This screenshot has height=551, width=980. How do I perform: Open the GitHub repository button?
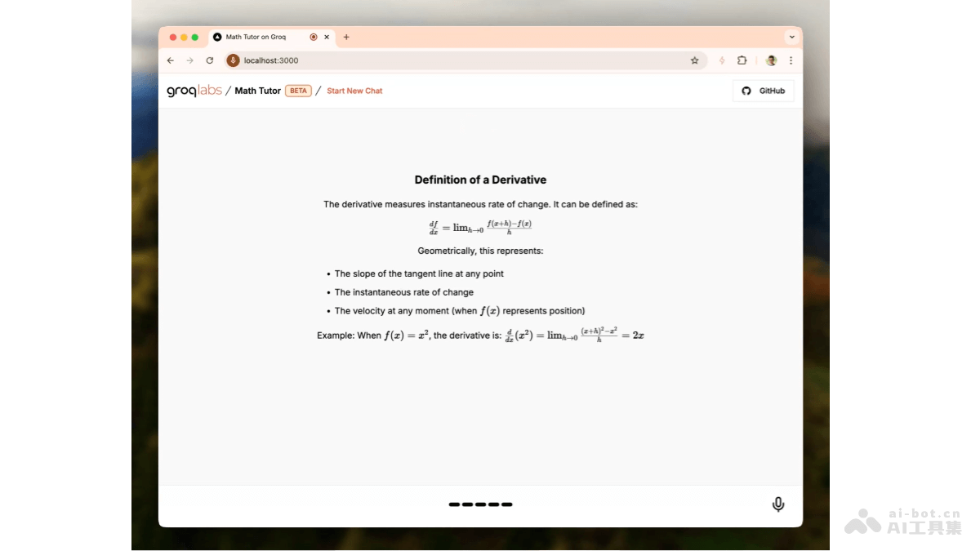point(763,91)
